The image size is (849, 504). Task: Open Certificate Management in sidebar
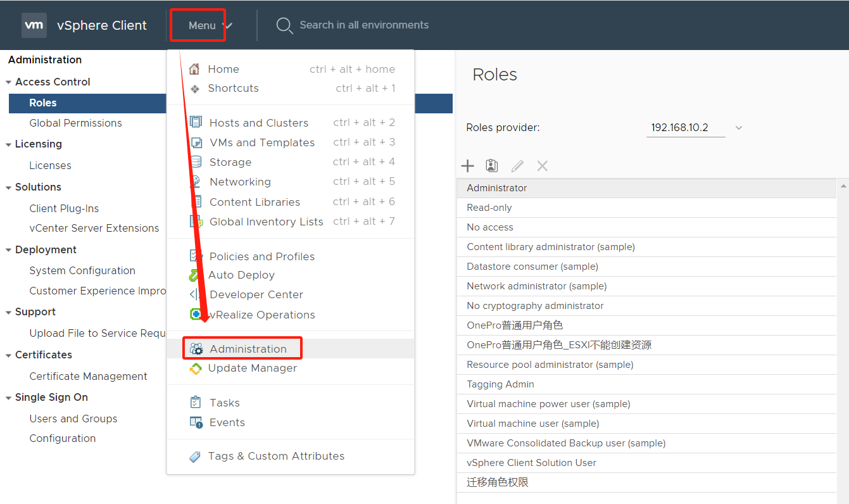[88, 376]
